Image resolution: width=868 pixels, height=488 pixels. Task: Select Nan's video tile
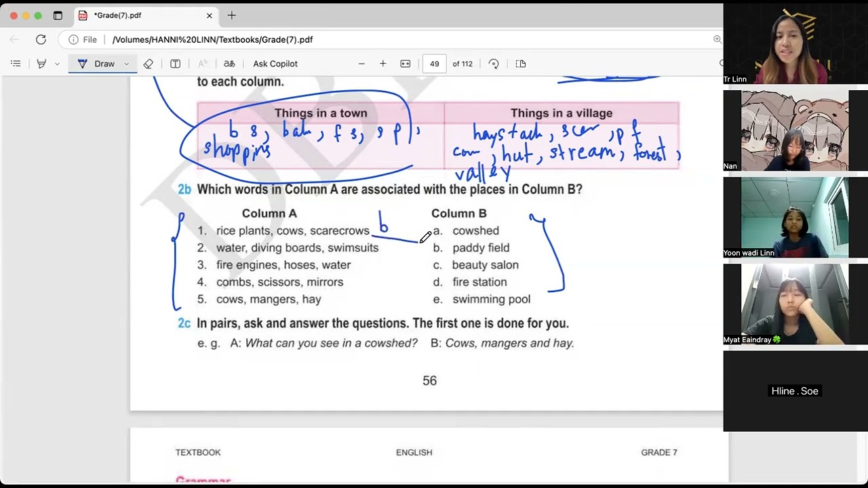coord(795,130)
